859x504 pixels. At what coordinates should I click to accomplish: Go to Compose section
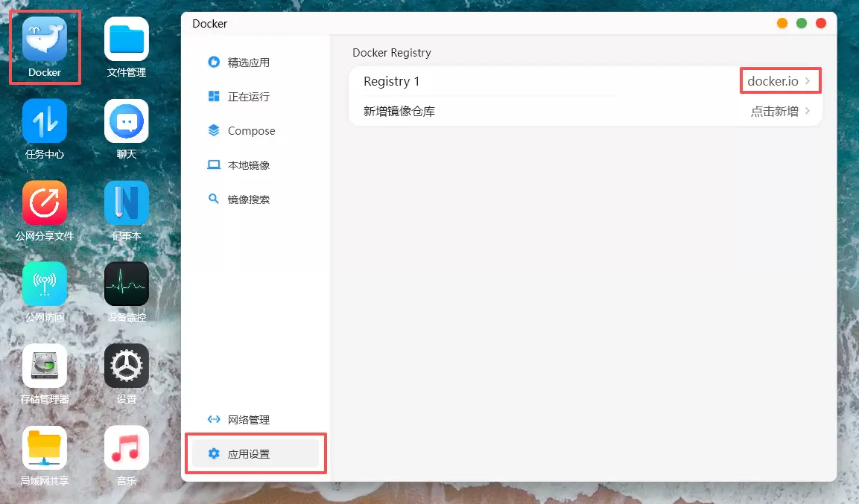click(251, 131)
